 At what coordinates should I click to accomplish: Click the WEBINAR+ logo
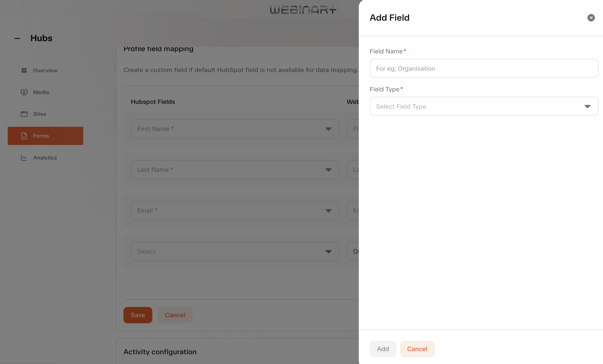tap(303, 10)
